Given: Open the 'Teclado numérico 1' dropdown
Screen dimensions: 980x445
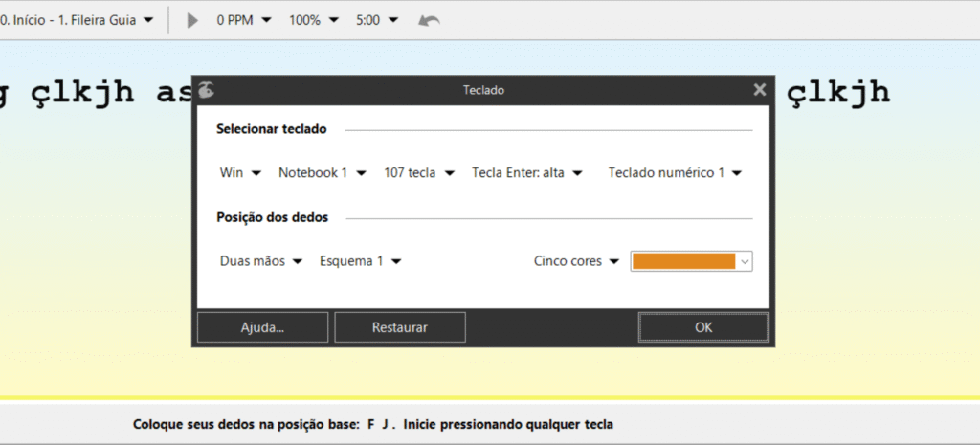Looking at the screenshot, I should click(x=675, y=173).
